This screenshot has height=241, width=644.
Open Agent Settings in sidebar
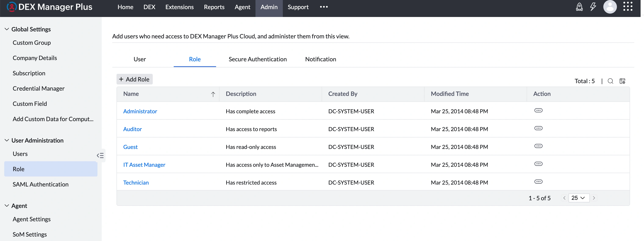tap(32, 219)
